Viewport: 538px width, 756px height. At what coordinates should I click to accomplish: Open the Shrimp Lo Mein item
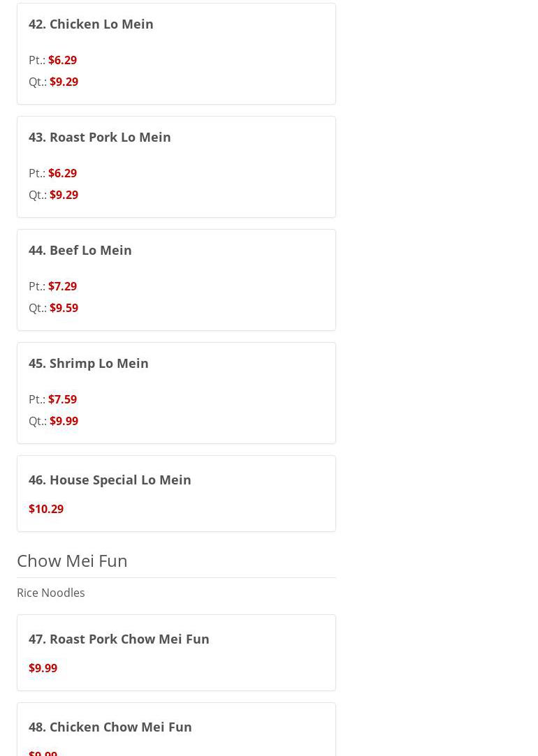coord(89,363)
